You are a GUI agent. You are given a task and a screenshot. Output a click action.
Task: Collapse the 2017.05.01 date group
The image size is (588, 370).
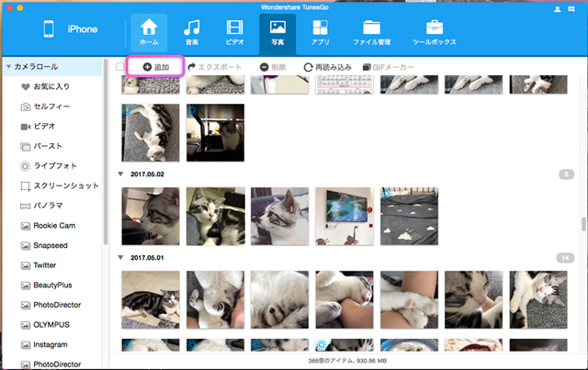[x=120, y=258]
